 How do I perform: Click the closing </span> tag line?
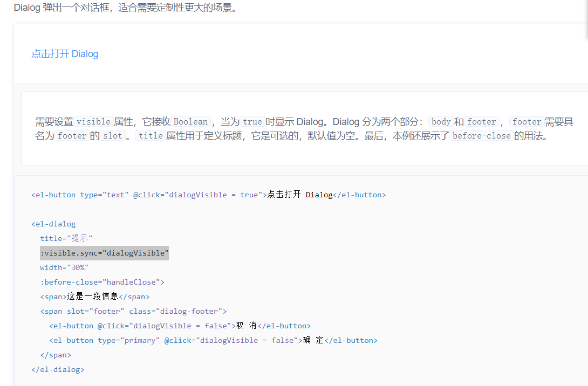pyautogui.click(x=56, y=355)
